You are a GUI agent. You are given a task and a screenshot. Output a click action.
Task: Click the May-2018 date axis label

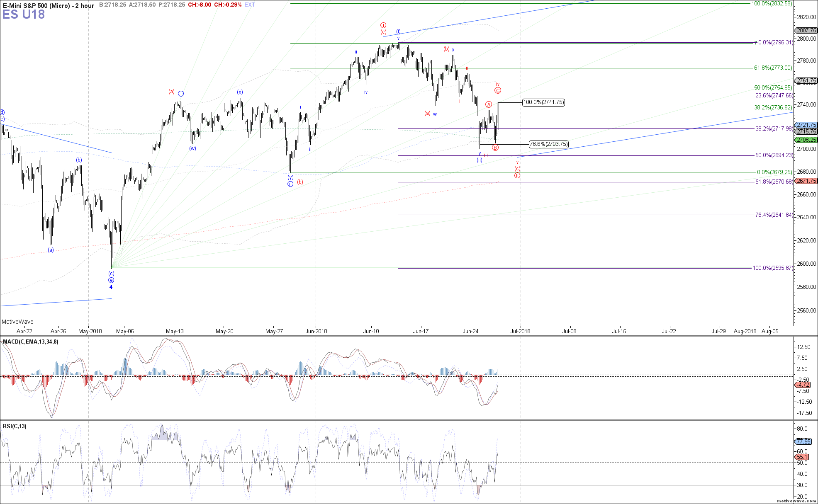90,331
